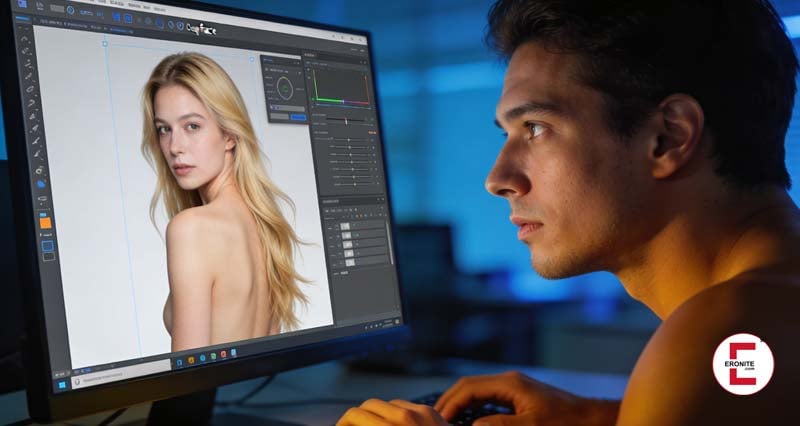
Task: Click the taskbar search box
Action: click(x=122, y=374)
